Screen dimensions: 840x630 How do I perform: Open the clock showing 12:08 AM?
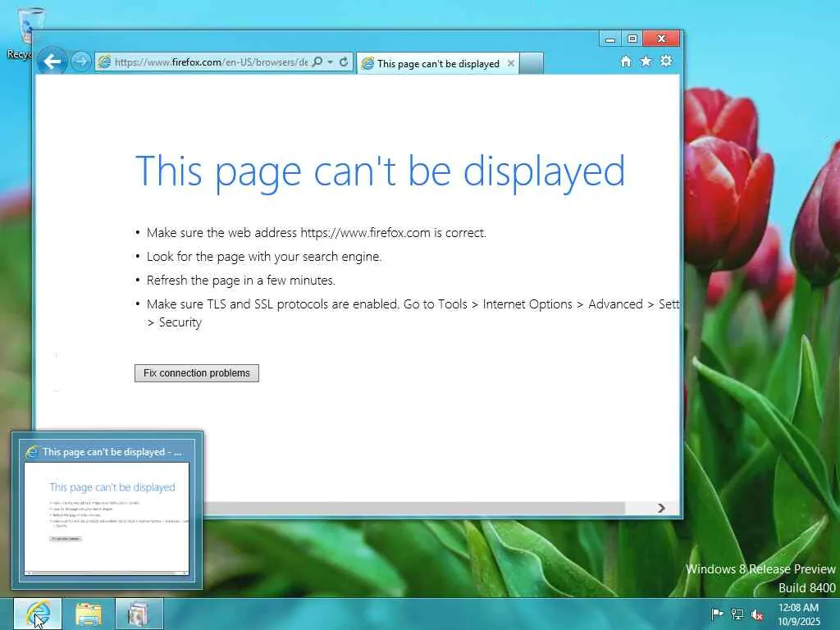(x=799, y=614)
